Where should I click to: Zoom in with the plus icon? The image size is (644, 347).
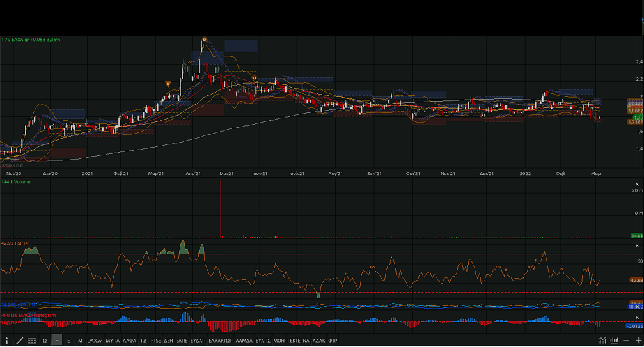pyautogui.click(x=638, y=341)
